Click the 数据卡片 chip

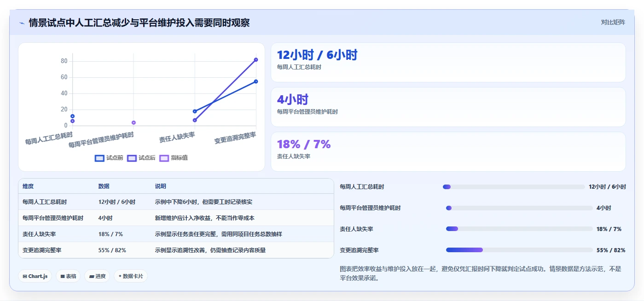(131, 276)
